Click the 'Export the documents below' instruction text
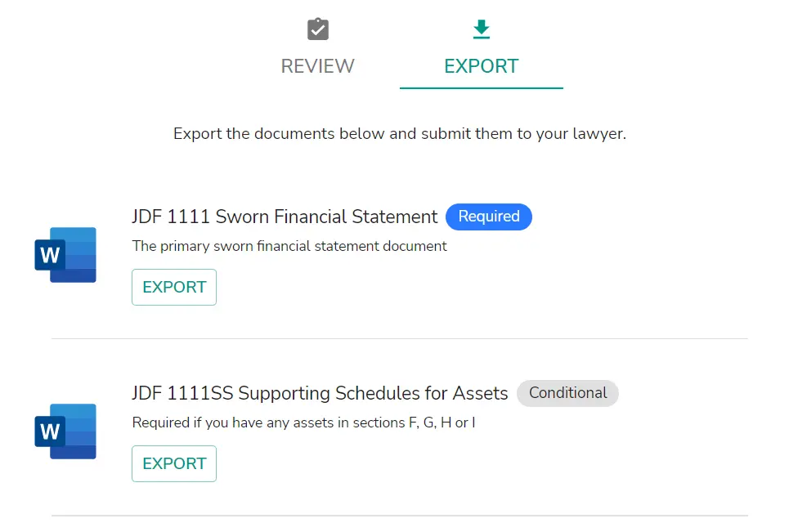The height and width of the screenshot is (532, 798). [400, 134]
